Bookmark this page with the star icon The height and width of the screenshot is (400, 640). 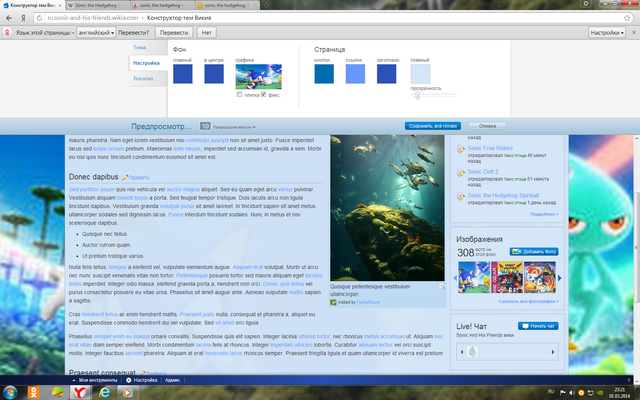tap(627, 18)
